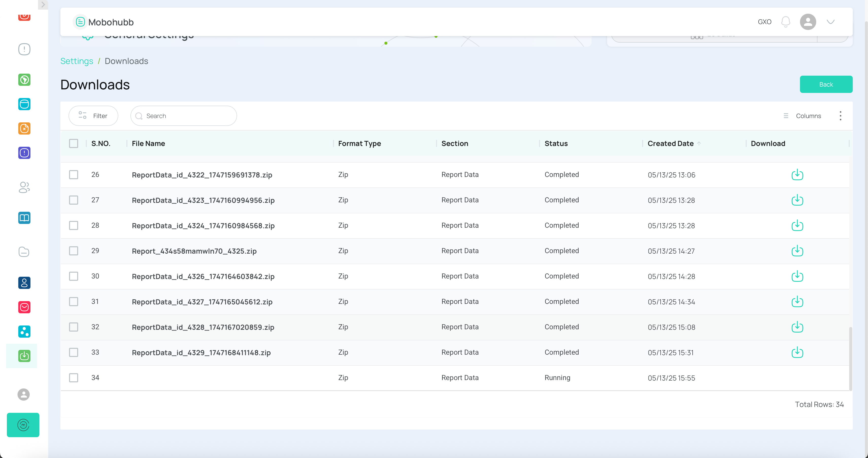Sort by the Status column header

coord(556,143)
